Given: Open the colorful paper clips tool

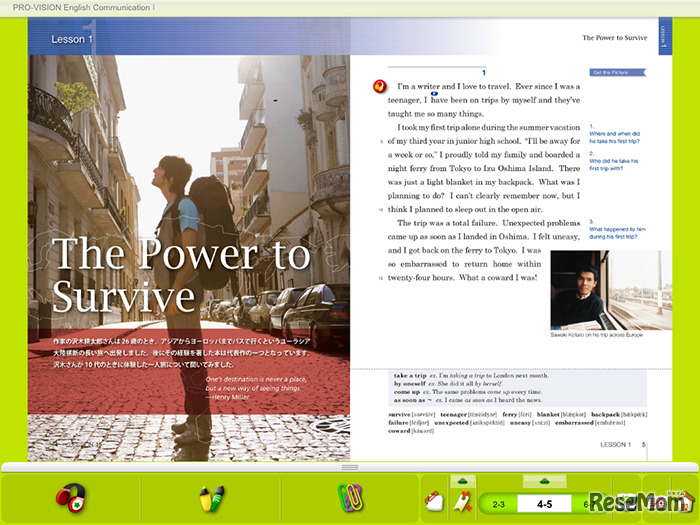Looking at the screenshot, I should tap(348, 497).
